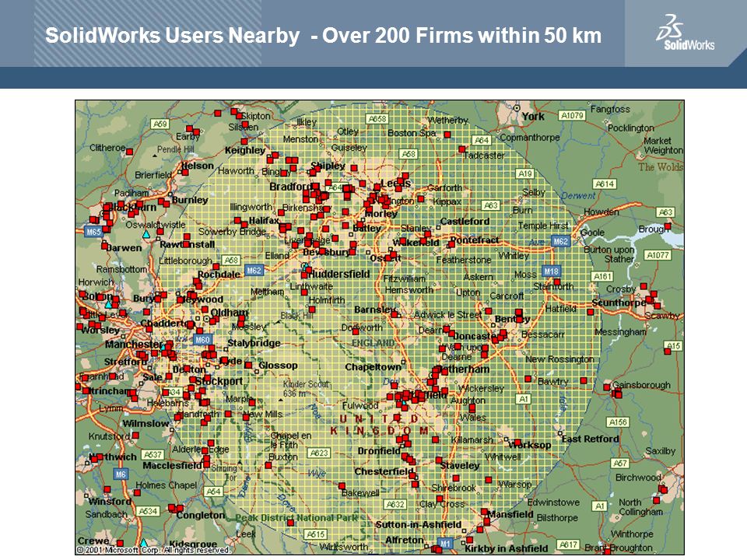Click the slide title 'SolidWorks Users Nearby'
747x560 pixels.
(172, 35)
